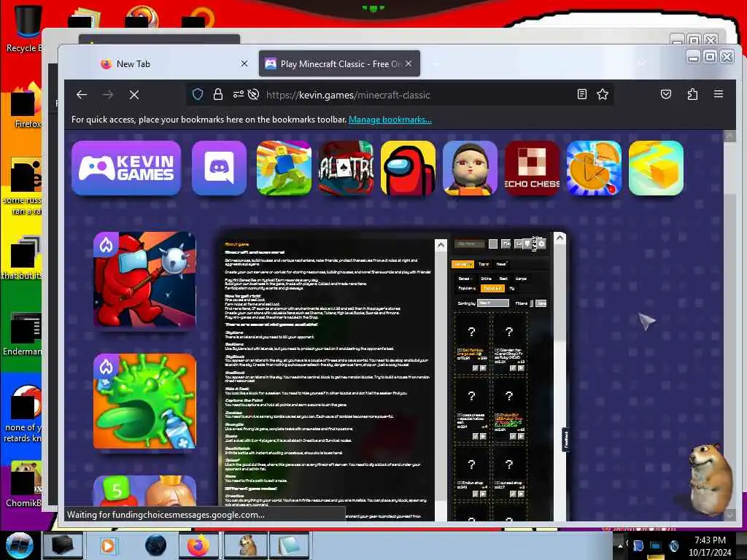Choose the Online filter button

tap(486, 278)
